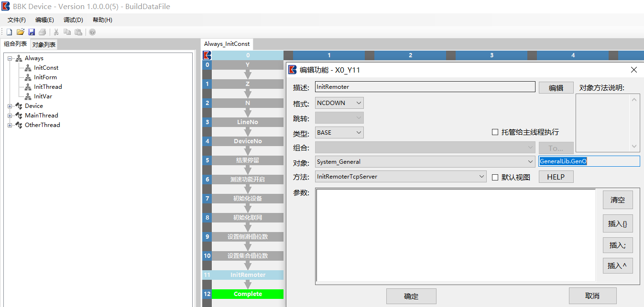The image size is (644, 307).
Task: Click the 对象方法说明 box up scroll arrow
Action: 634,99
